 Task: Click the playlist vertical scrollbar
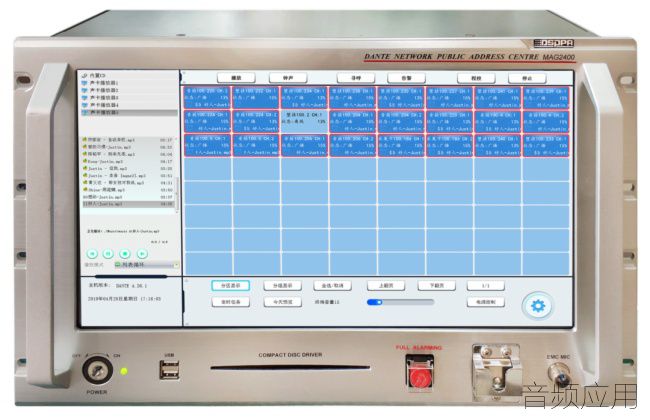click(x=177, y=195)
